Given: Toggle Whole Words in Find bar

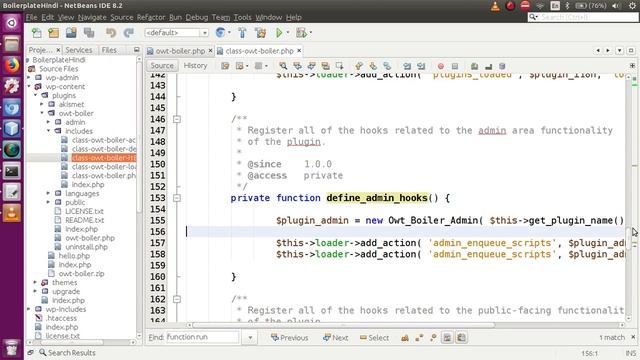Looking at the screenshot, I should point(419,338).
